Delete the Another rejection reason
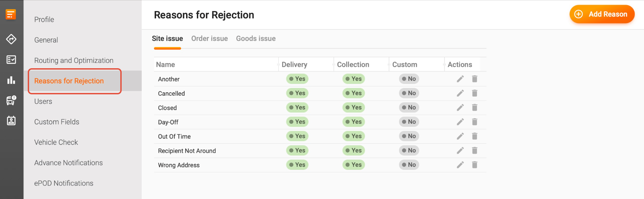The width and height of the screenshot is (644, 199). [x=475, y=79]
